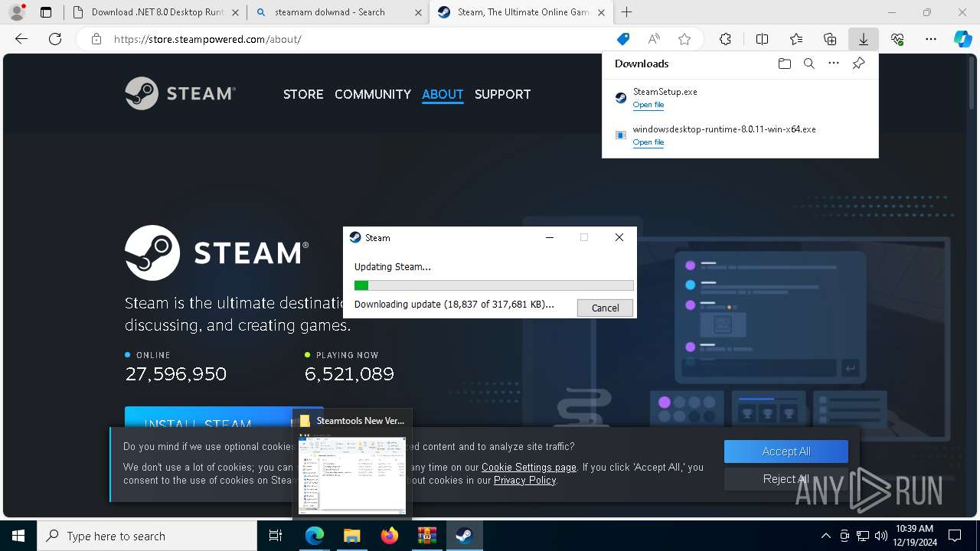This screenshot has width=980, height=551.
Task: Open the STORE menu
Action: [303, 94]
